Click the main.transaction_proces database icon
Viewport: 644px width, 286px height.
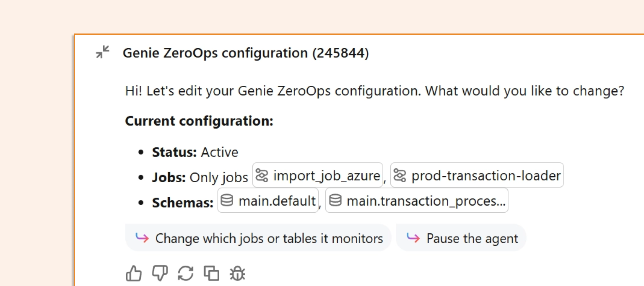[x=335, y=201]
